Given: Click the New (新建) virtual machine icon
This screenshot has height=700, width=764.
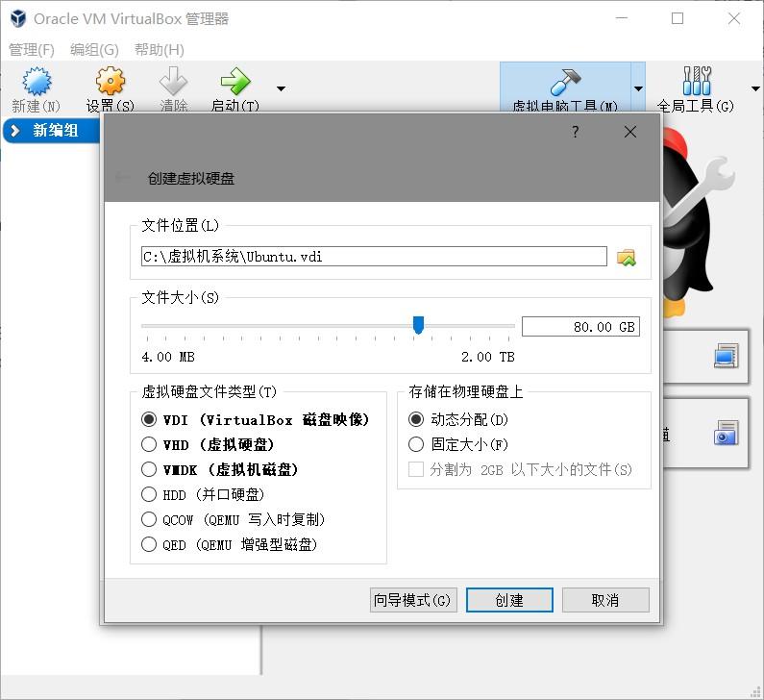Looking at the screenshot, I should (x=37, y=81).
